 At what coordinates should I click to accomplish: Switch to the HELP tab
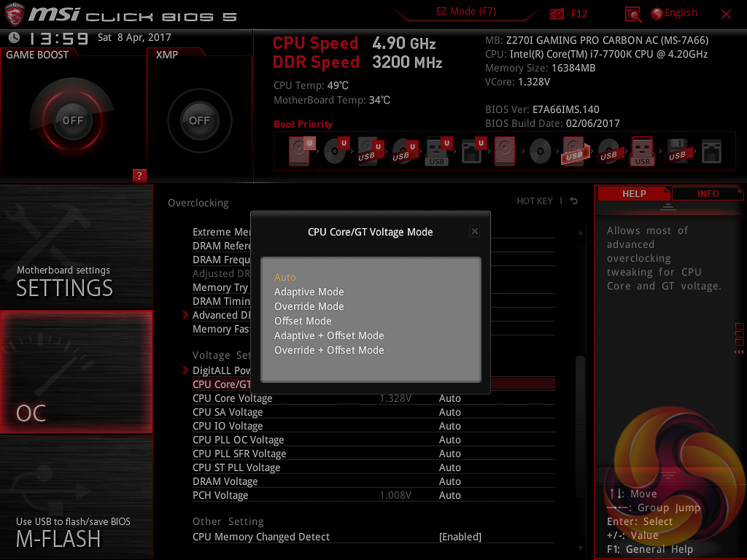[634, 194]
